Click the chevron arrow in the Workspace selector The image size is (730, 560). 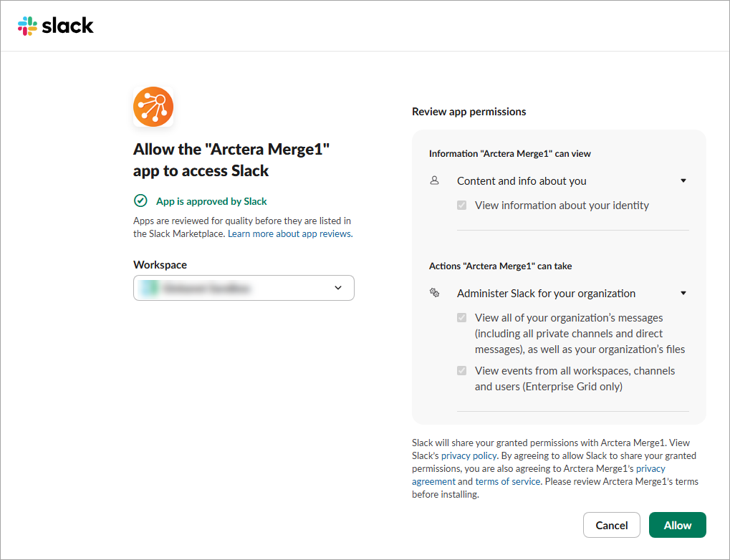(338, 288)
